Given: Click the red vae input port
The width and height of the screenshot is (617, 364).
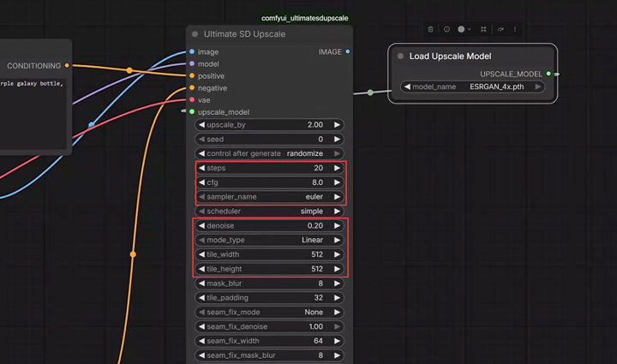Looking at the screenshot, I should click(x=192, y=100).
